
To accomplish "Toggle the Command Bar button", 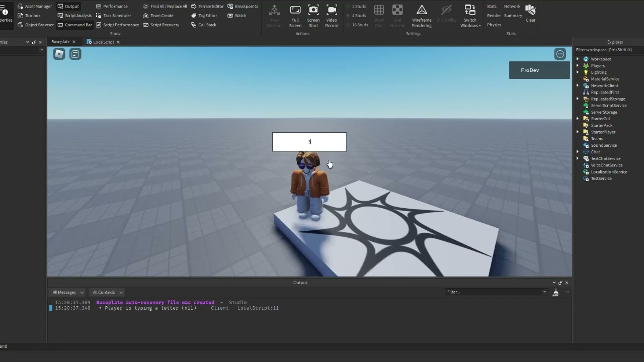I will point(74,25).
